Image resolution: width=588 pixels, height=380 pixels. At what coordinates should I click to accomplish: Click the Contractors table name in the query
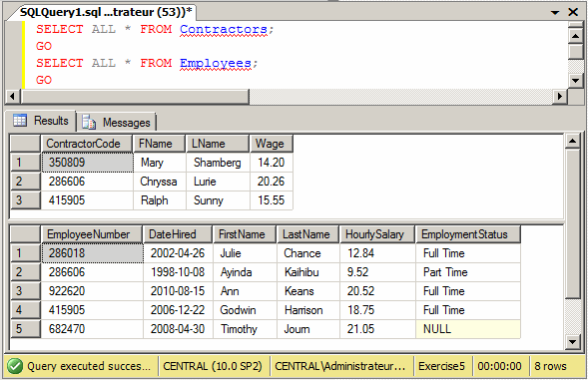224,29
